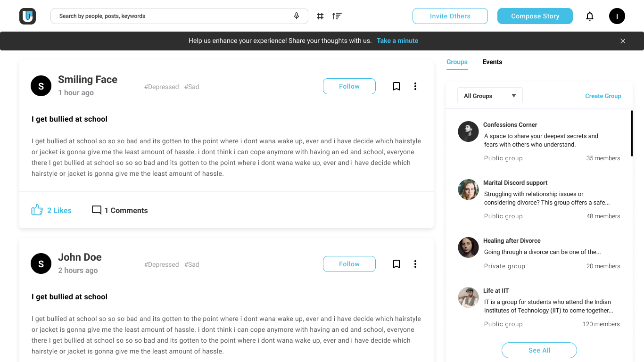Open the notifications bell
The image size is (644, 362).
(x=590, y=16)
